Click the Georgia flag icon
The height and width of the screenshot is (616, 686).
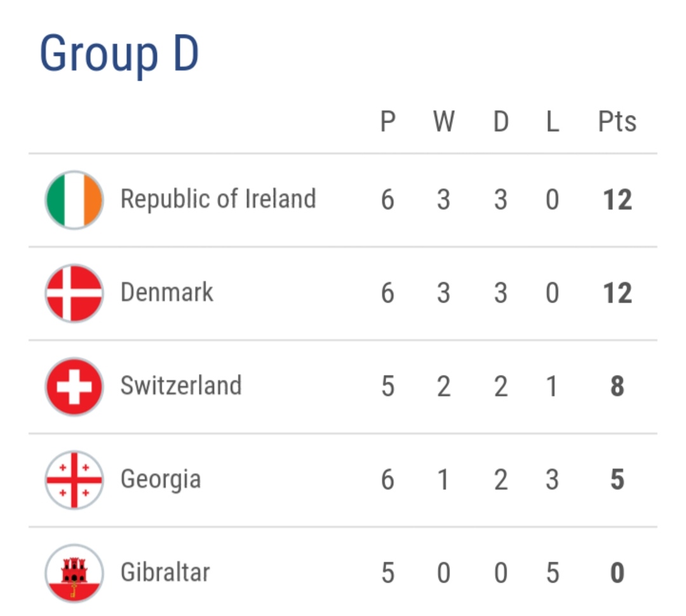click(74, 479)
